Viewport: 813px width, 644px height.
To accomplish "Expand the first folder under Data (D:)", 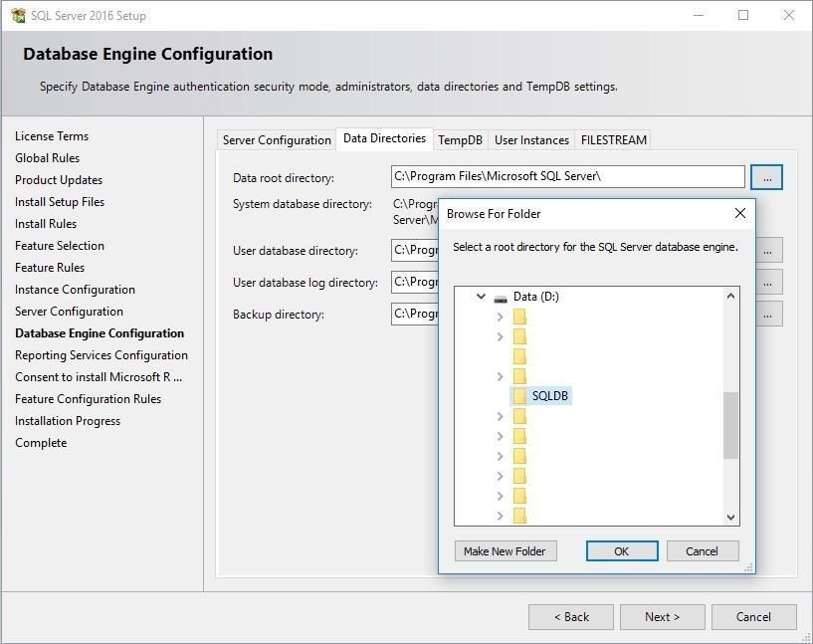I will [x=500, y=317].
